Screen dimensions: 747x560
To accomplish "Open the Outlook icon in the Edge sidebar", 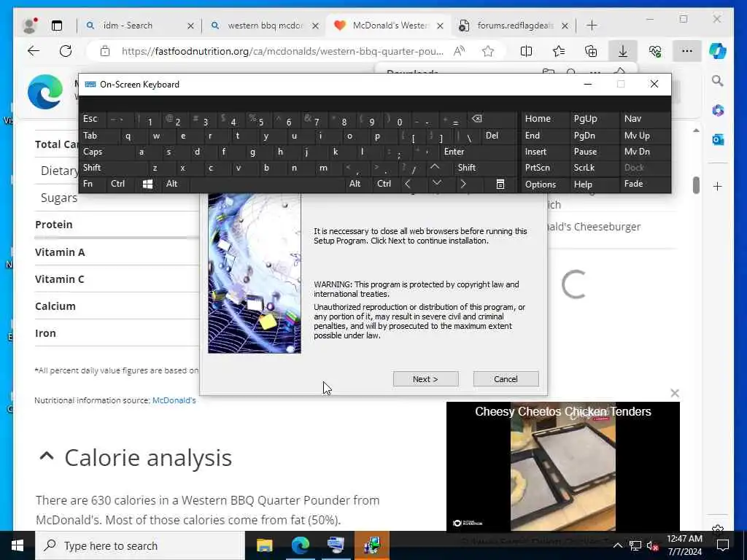I will click(718, 139).
